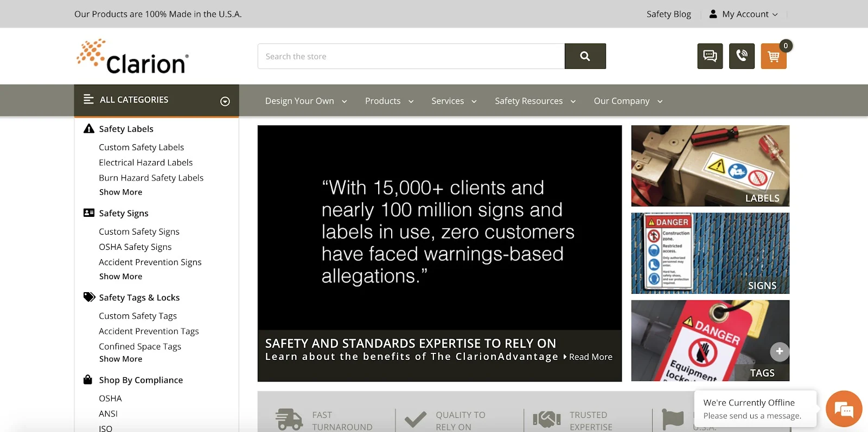This screenshot has height=432, width=868.
Task: Show more under Safety Tags & Locks
Action: pos(120,359)
